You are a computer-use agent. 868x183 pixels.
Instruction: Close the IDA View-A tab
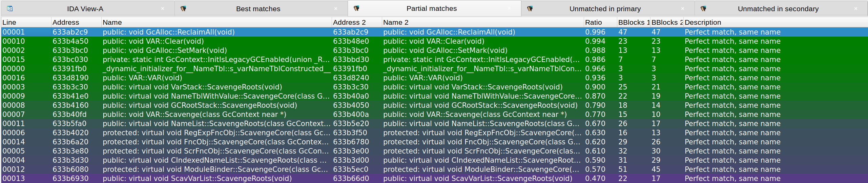163,9
